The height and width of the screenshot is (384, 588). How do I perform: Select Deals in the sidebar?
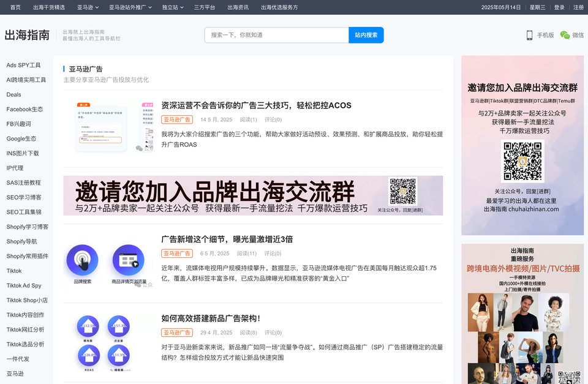[x=13, y=94]
